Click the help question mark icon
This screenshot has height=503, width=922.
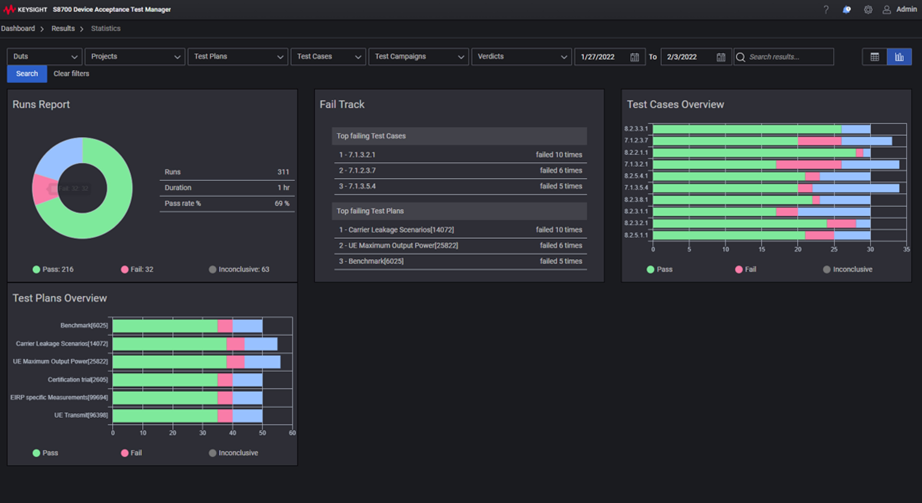[826, 10]
